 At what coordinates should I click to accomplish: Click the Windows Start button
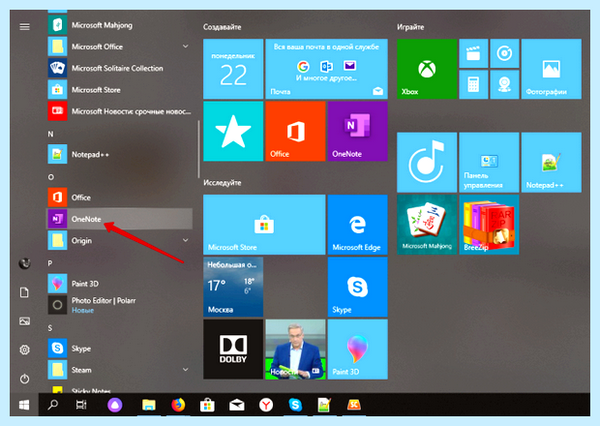coord(24,405)
